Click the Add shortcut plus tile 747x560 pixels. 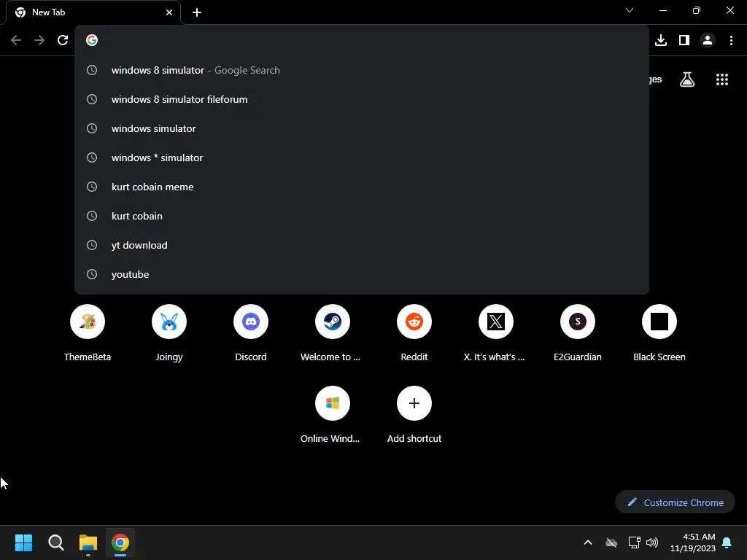414,403
